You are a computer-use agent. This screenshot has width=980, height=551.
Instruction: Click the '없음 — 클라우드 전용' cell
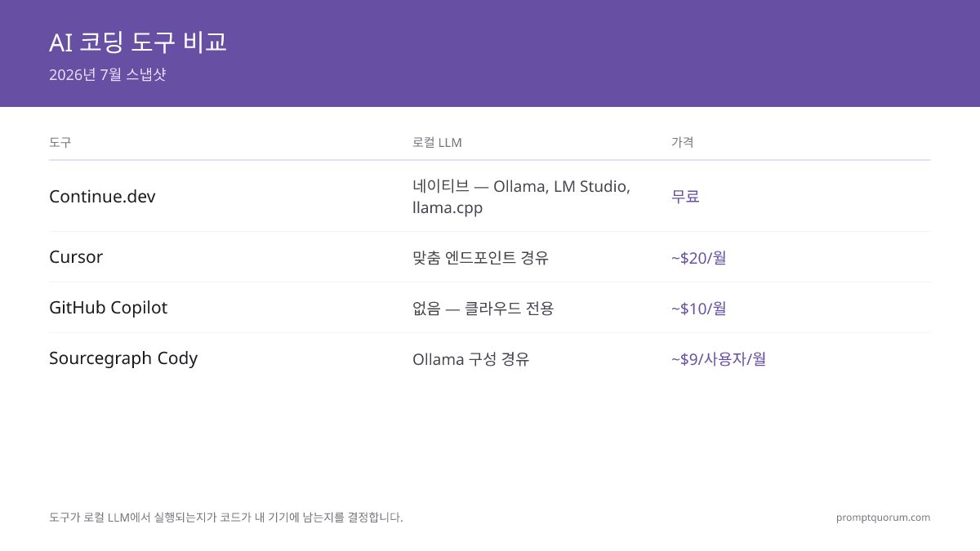(x=483, y=309)
